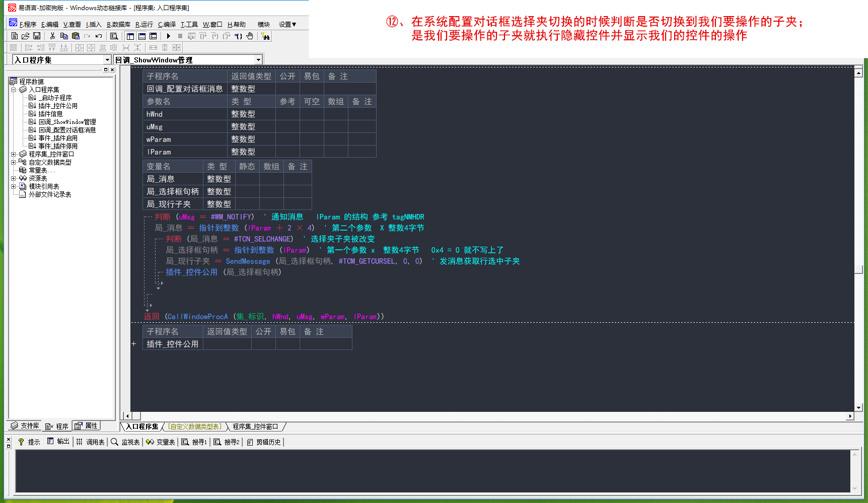Click the Run (play) toolbar icon
Image resolution: width=868 pixels, height=503 pixels.
[x=169, y=36]
